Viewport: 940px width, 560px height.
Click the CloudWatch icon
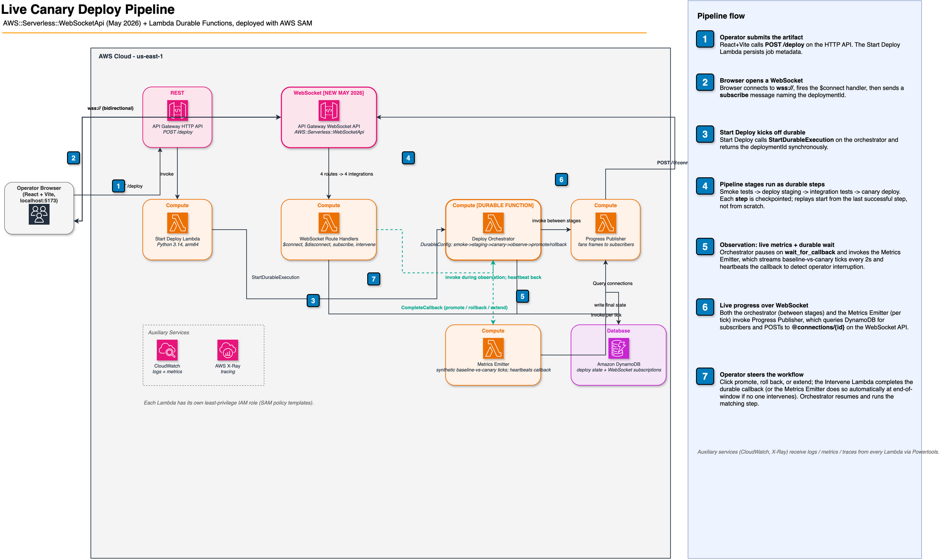(167, 350)
